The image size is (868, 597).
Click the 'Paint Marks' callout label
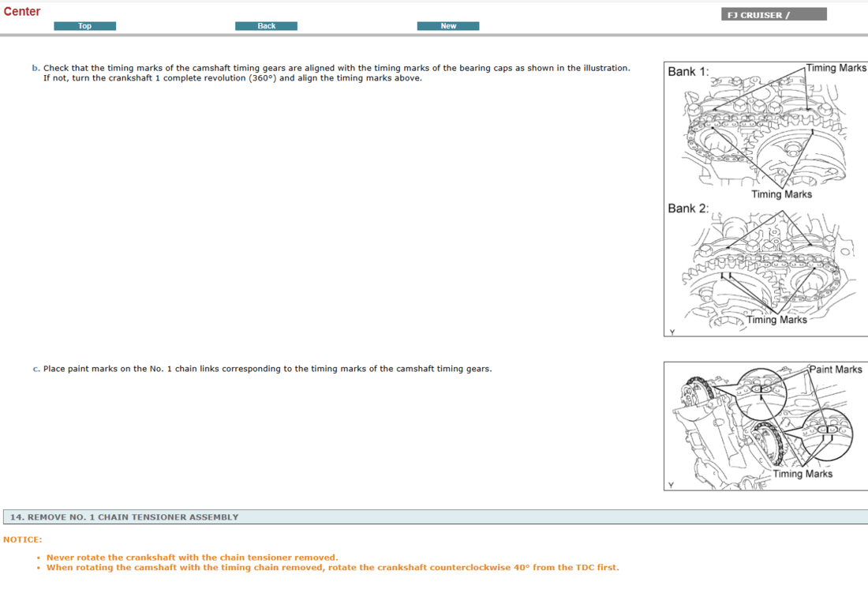(836, 370)
